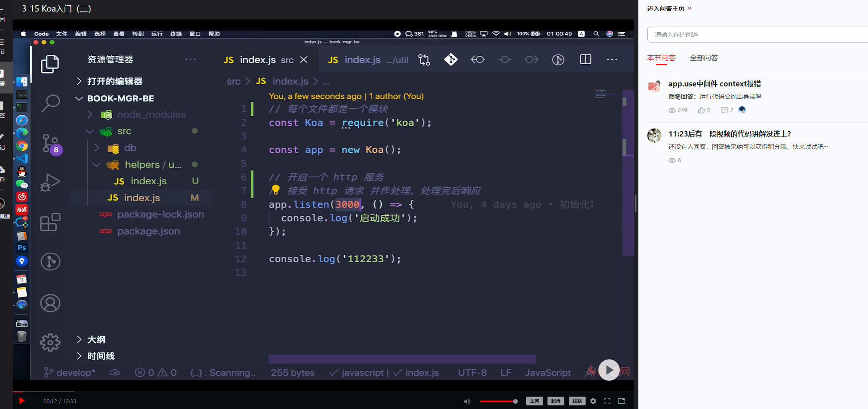Click the large round play overlay button
The width and height of the screenshot is (868, 409).
tap(609, 370)
